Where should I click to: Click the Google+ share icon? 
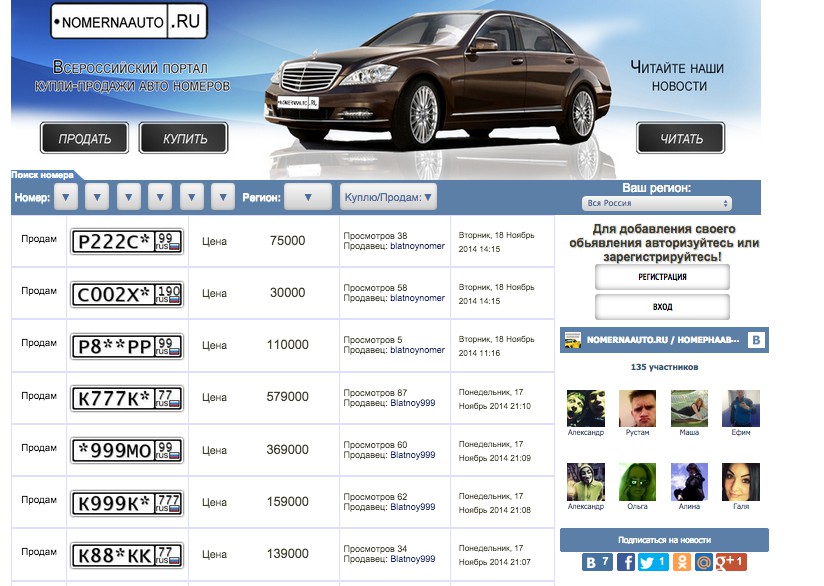click(731, 562)
